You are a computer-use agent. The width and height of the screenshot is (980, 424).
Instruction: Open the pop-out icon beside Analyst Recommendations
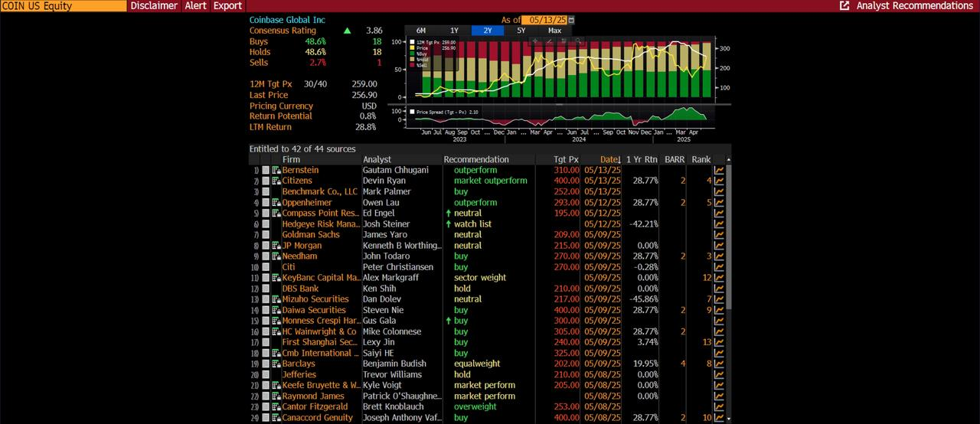(x=844, y=5)
